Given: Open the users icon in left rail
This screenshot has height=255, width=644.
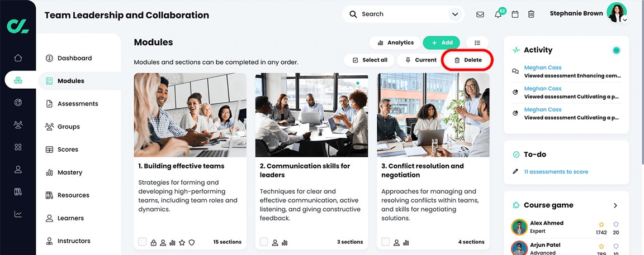Looking at the screenshot, I should coord(18,124).
